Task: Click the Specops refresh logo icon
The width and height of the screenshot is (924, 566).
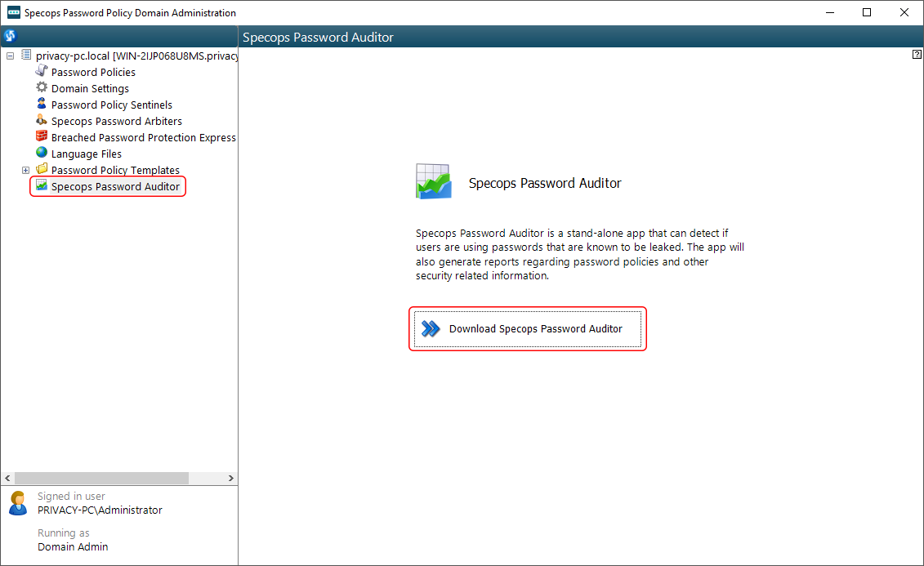Action: (x=10, y=36)
